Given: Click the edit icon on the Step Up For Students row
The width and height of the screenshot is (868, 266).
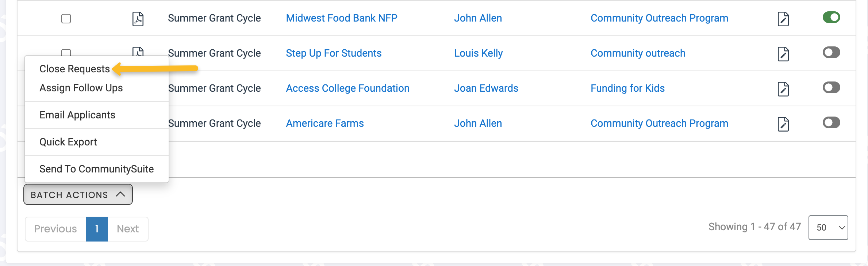Looking at the screenshot, I should (x=783, y=54).
